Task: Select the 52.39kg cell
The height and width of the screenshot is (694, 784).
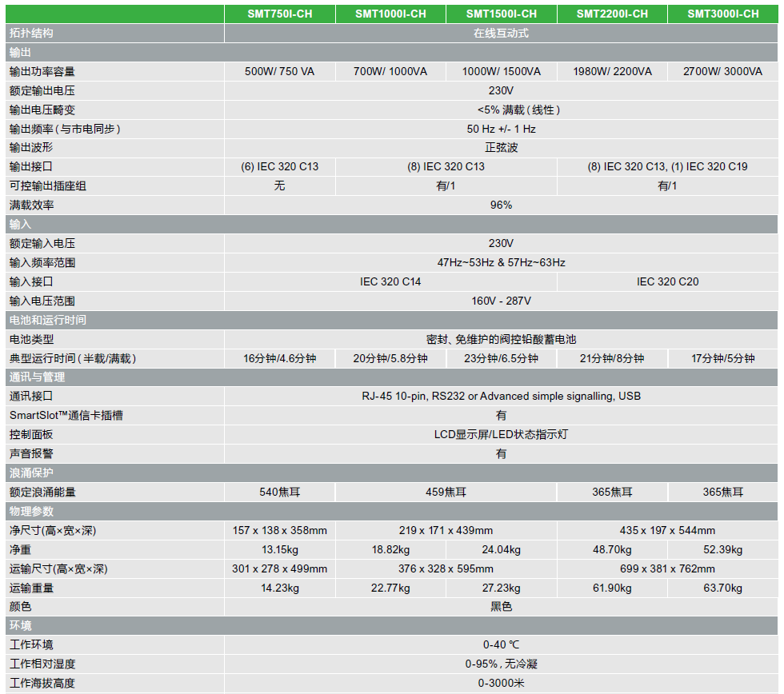Action: 723,549
